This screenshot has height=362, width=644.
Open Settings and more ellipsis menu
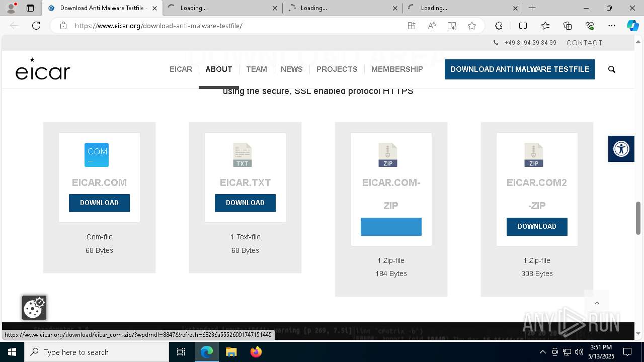click(612, 26)
